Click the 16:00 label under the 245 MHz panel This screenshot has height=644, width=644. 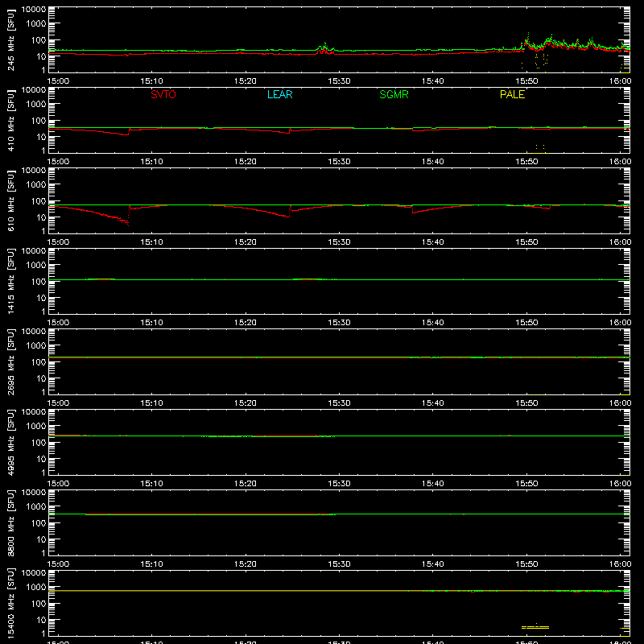tap(620, 81)
